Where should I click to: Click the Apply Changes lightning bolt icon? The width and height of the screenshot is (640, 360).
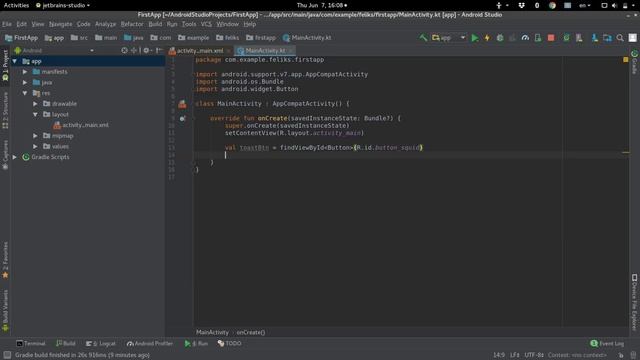pos(487,38)
